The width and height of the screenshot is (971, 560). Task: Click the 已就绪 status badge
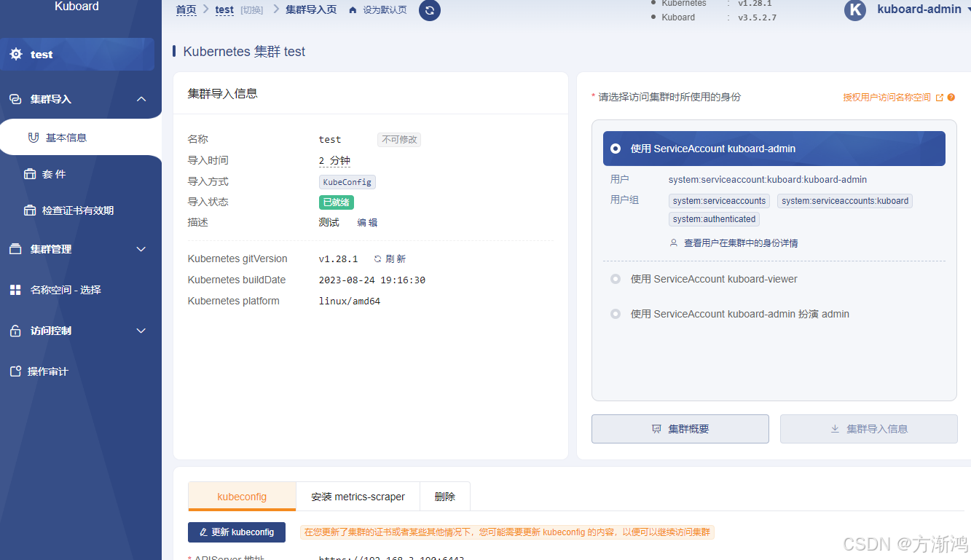[337, 202]
